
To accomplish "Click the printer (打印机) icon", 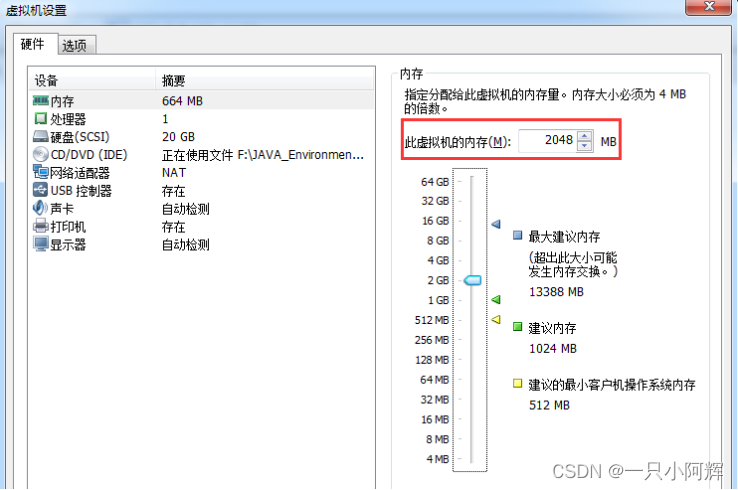I will [41, 226].
